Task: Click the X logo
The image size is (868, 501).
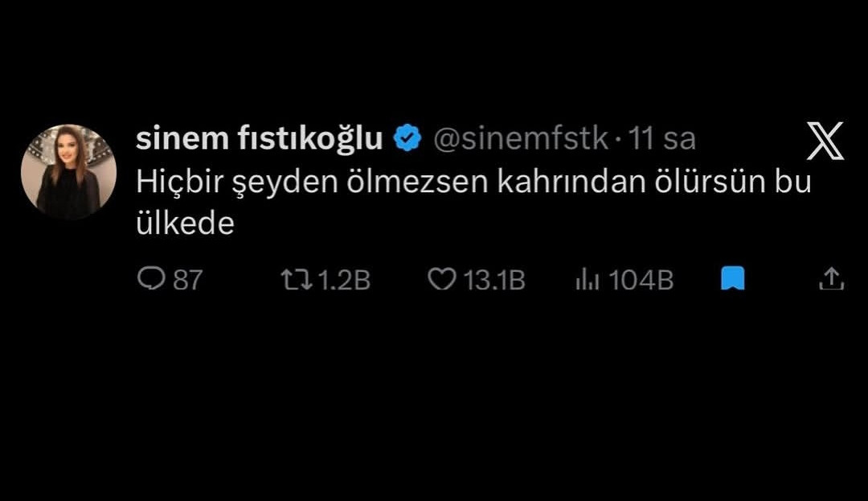Action: [x=825, y=142]
